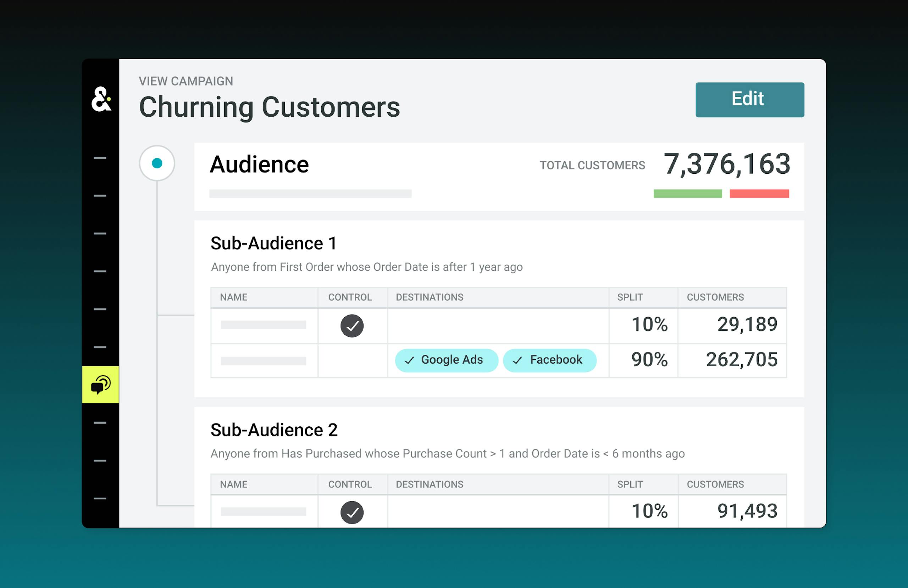Sort by Sub-Audience 1 CUSTOMERS column header

(x=715, y=297)
